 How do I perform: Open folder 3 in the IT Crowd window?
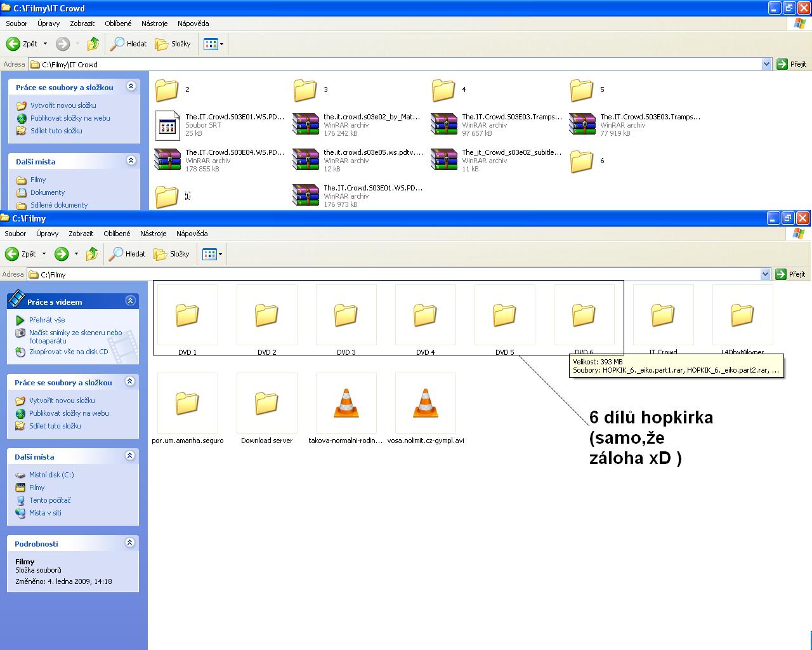305,90
